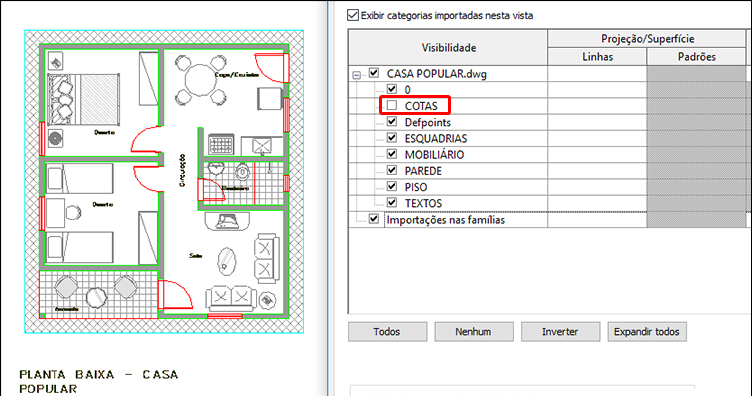The image size is (752, 396).
Task: Click the Nenhum button
Action: tap(473, 332)
